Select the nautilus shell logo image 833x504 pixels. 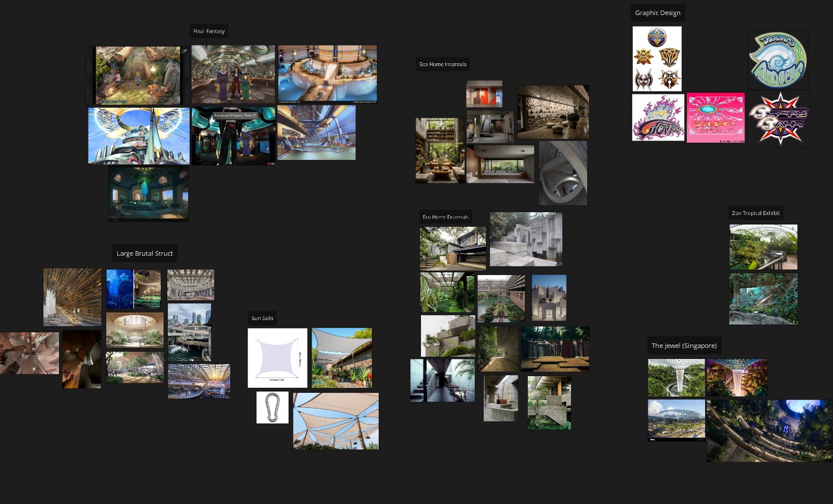pyautogui.click(x=778, y=60)
